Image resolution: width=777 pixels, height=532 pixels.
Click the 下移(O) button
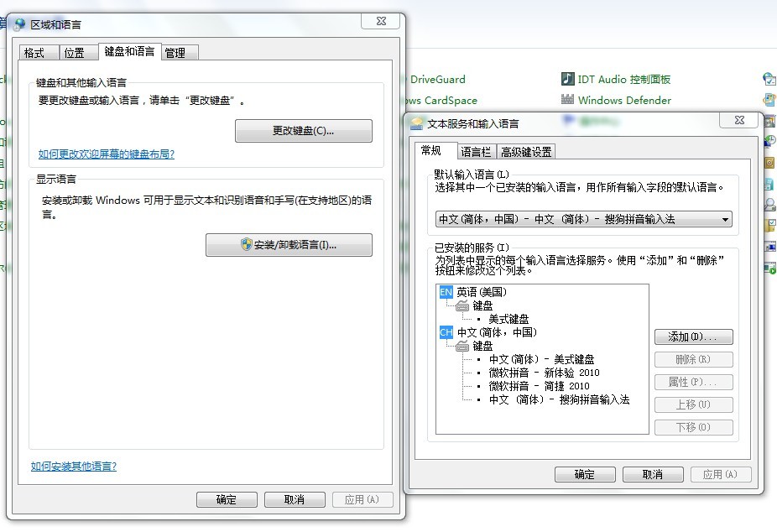pyautogui.click(x=693, y=427)
